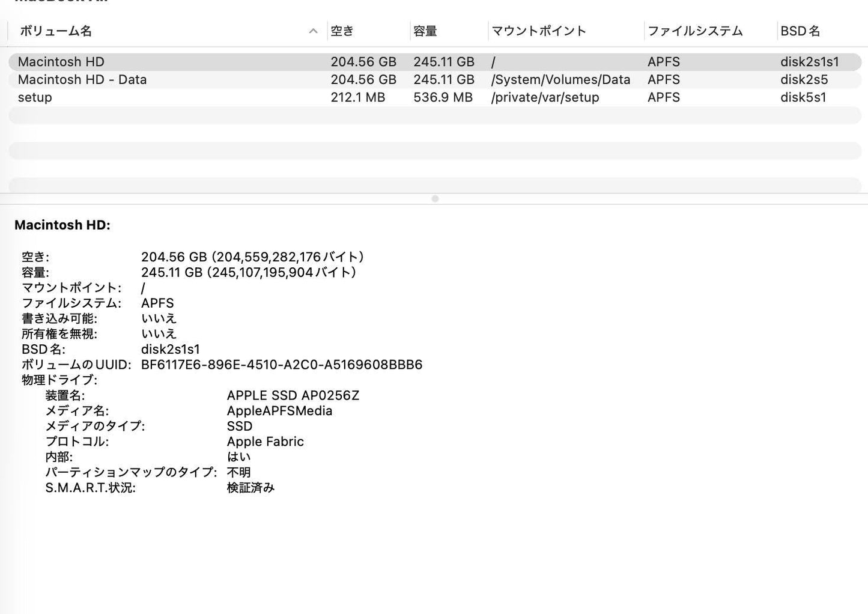Click マウントポイント column header
The image size is (868, 614).
click(x=538, y=31)
